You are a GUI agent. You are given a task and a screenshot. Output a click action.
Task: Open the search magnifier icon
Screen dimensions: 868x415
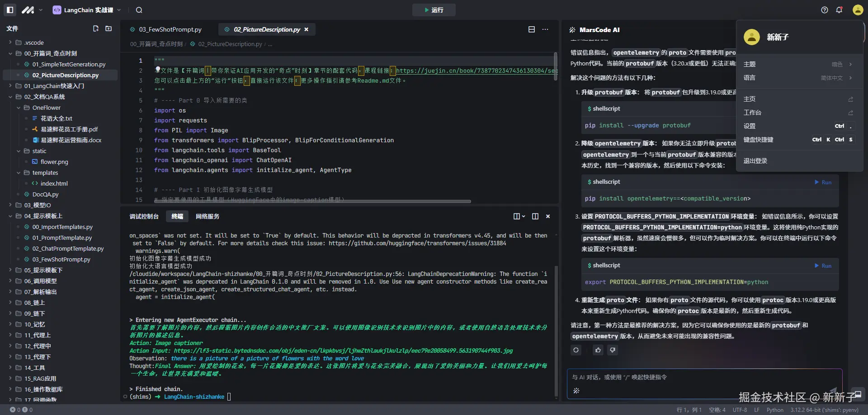coord(139,10)
